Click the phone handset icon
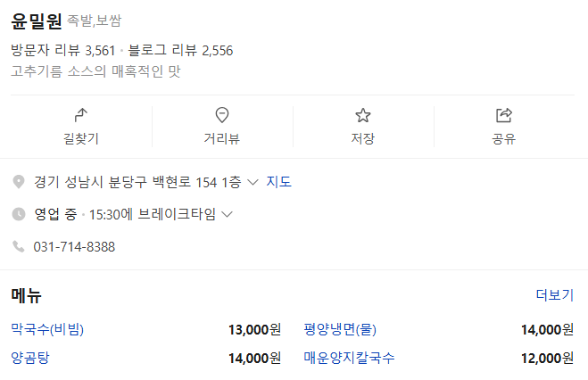Screen dimensions: 588x380 pyautogui.click(x=19, y=246)
